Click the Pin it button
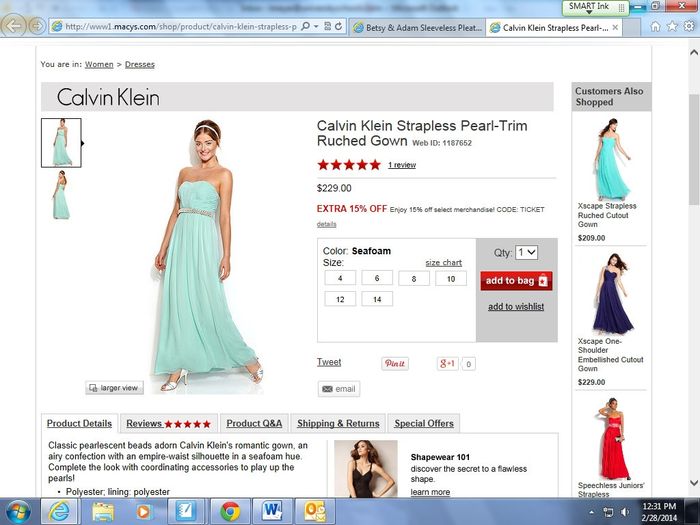The image size is (700, 525). (x=395, y=363)
